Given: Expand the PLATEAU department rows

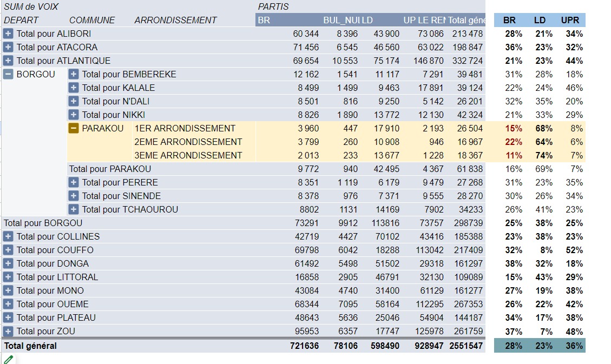Looking at the screenshot, I should [8, 317].
